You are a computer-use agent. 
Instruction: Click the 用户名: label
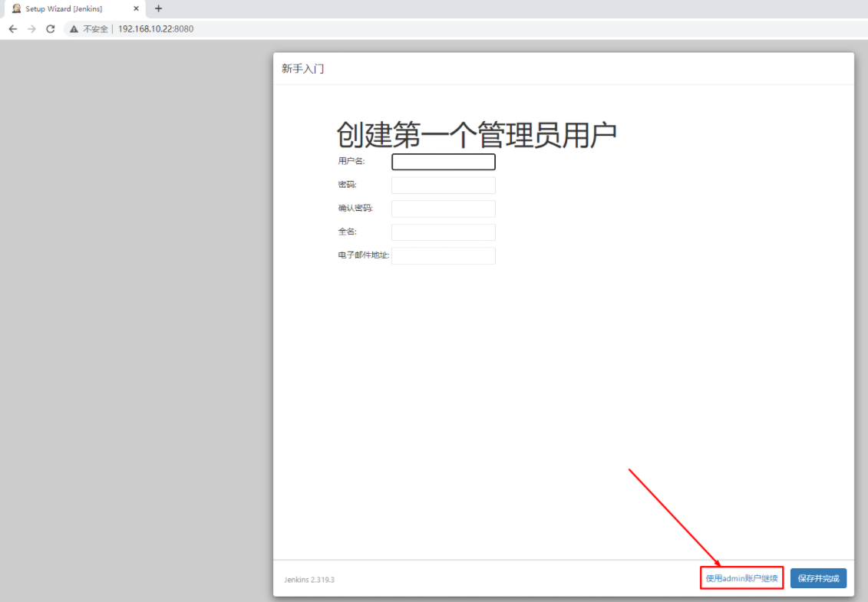tap(351, 161)
